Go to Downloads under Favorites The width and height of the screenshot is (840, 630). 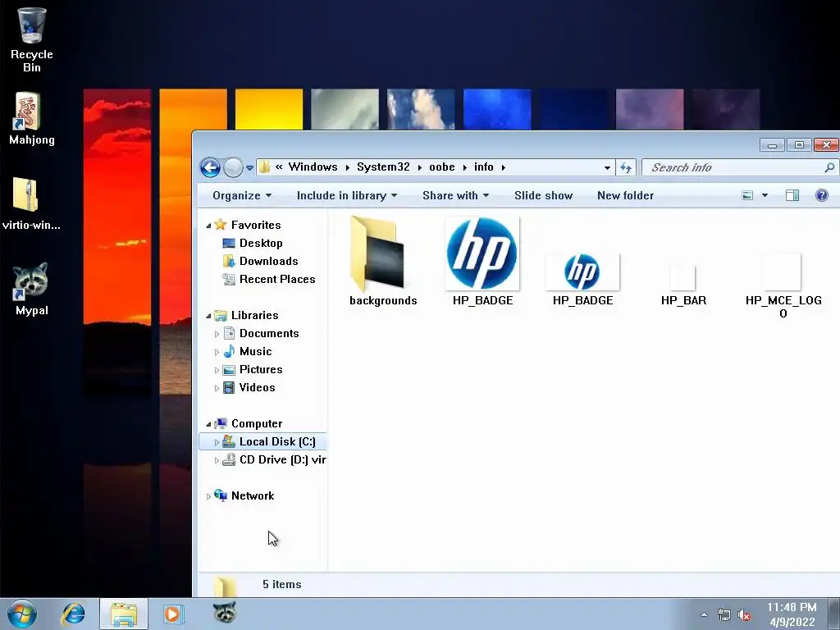(268, 262)
